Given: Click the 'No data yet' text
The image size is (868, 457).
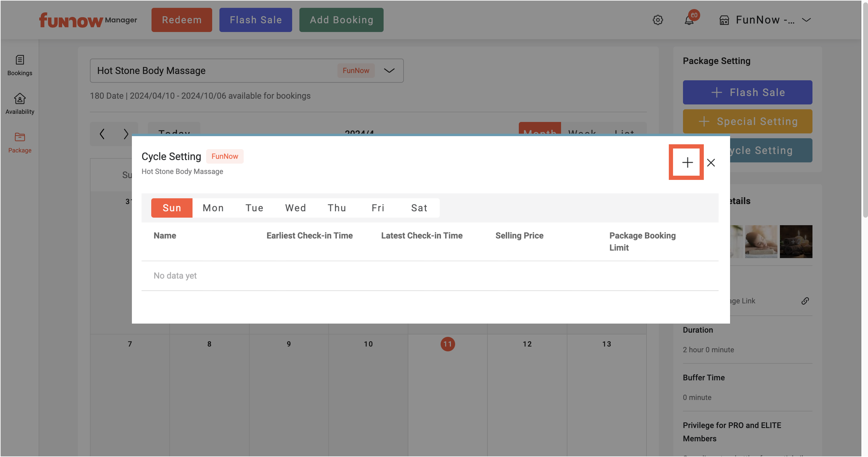Looking at the screenshot, I should 175,276.
